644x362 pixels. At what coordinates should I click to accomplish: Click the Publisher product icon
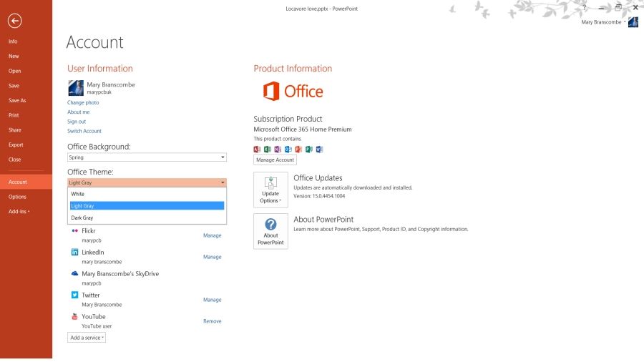pyautogui.click(x=309, y=150)
